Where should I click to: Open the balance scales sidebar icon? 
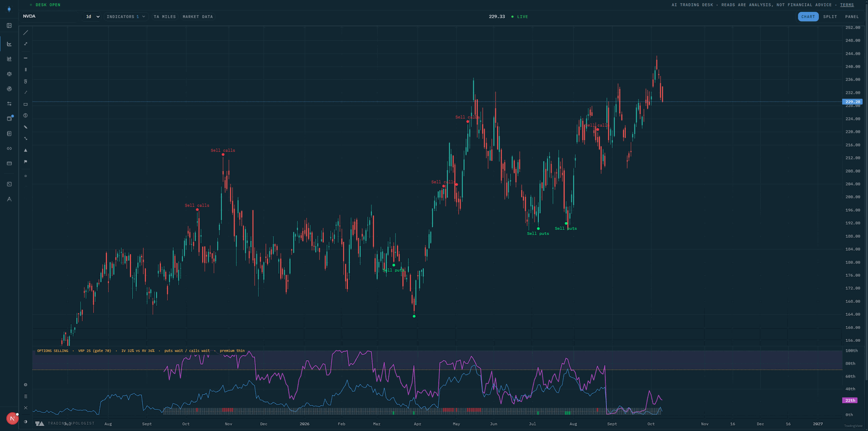[x=9, y=74]
